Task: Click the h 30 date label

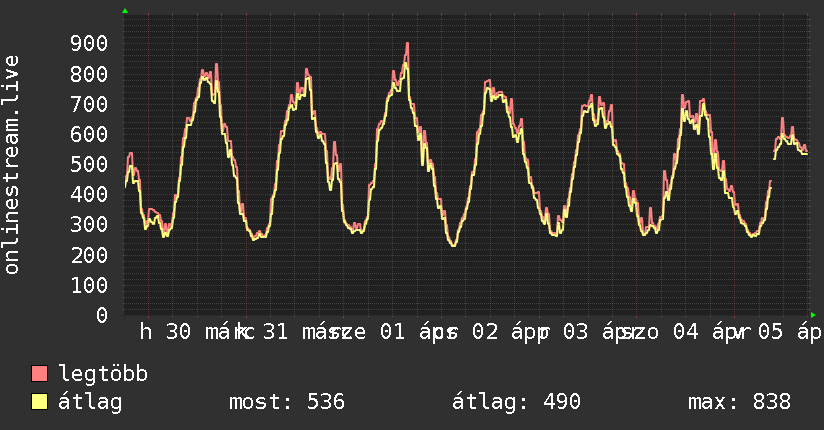Action: (165, 332)
